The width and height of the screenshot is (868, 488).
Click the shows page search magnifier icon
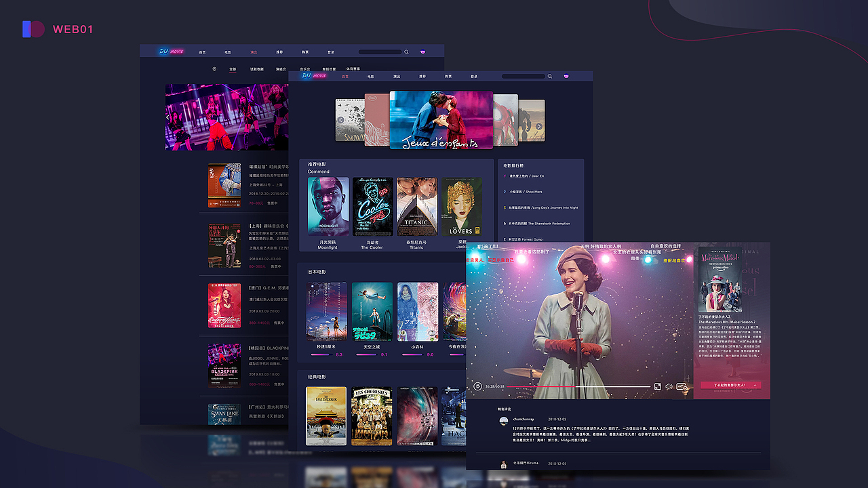tap(407, 52)
